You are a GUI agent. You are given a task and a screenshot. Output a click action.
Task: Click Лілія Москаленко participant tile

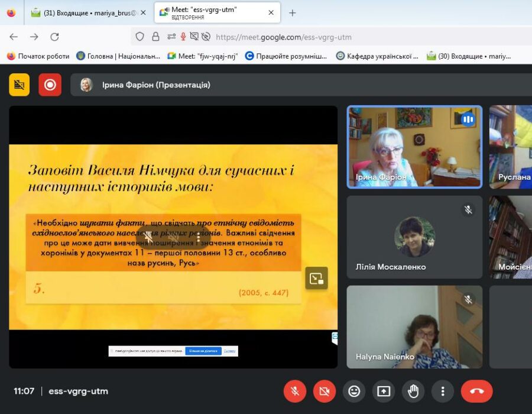pos(414,237)
